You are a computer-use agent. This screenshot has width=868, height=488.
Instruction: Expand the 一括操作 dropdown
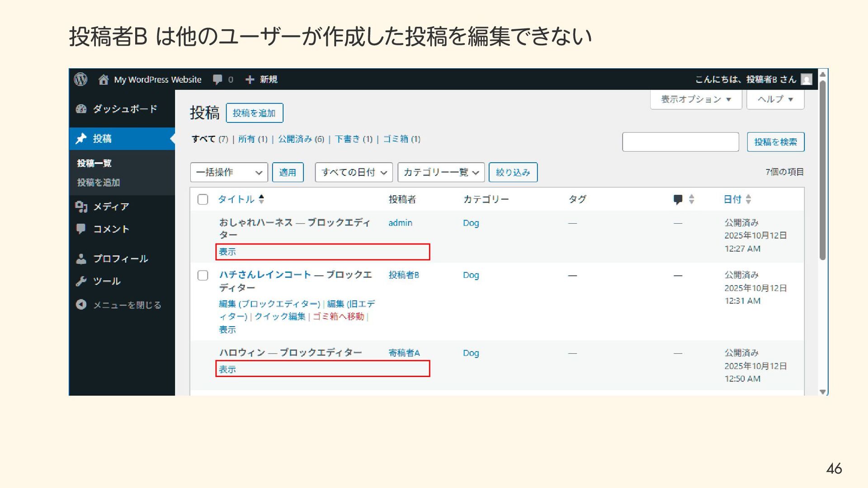229,172
